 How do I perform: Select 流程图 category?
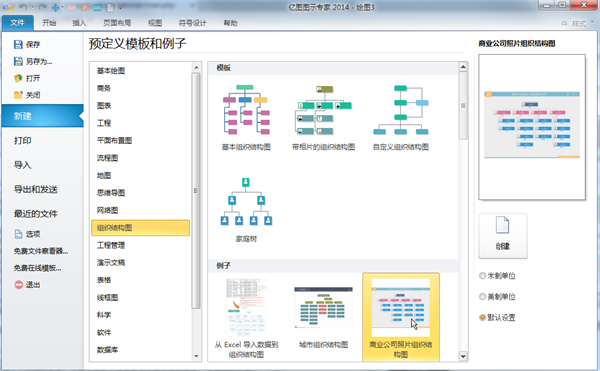click(107, 158)
